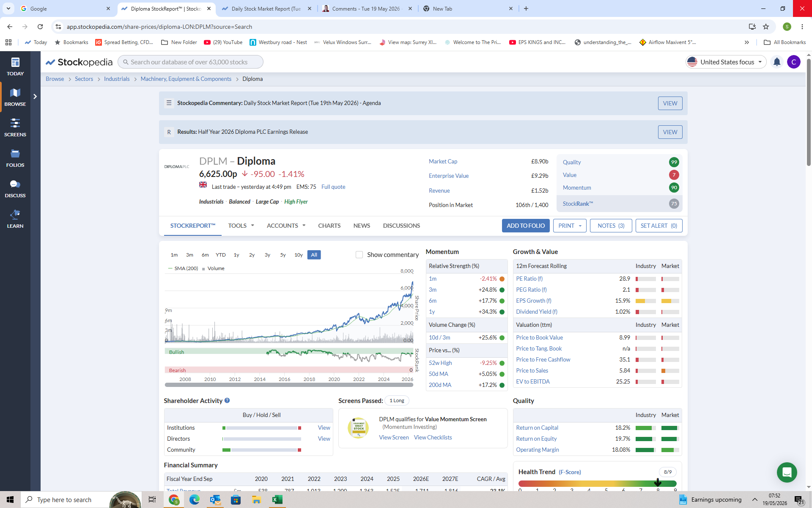Select the YTD chart range
Viewport: 812px width, 508px height.
[221, 255]
